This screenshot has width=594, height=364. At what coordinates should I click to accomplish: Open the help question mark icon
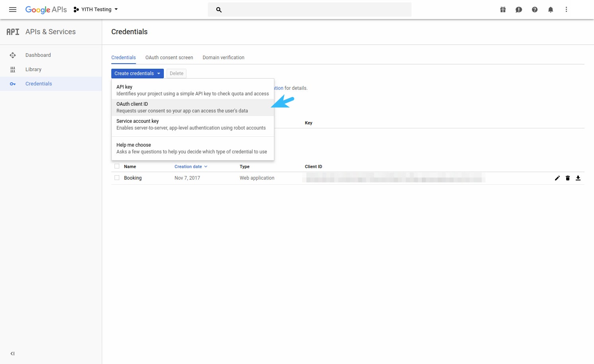pos(535,10)
